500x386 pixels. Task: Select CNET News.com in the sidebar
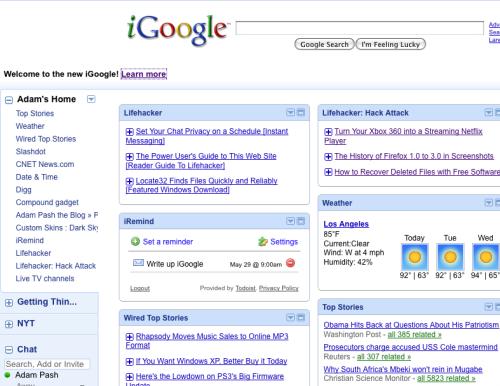click(45, 164)
